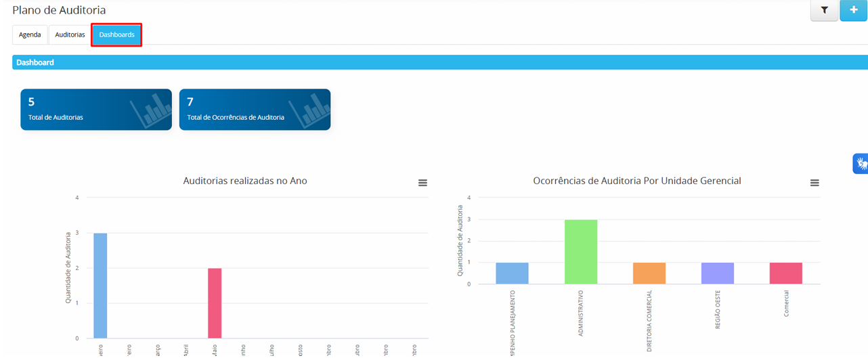Click the purple REGIÃO OESTE bar

tap(718, 273)
